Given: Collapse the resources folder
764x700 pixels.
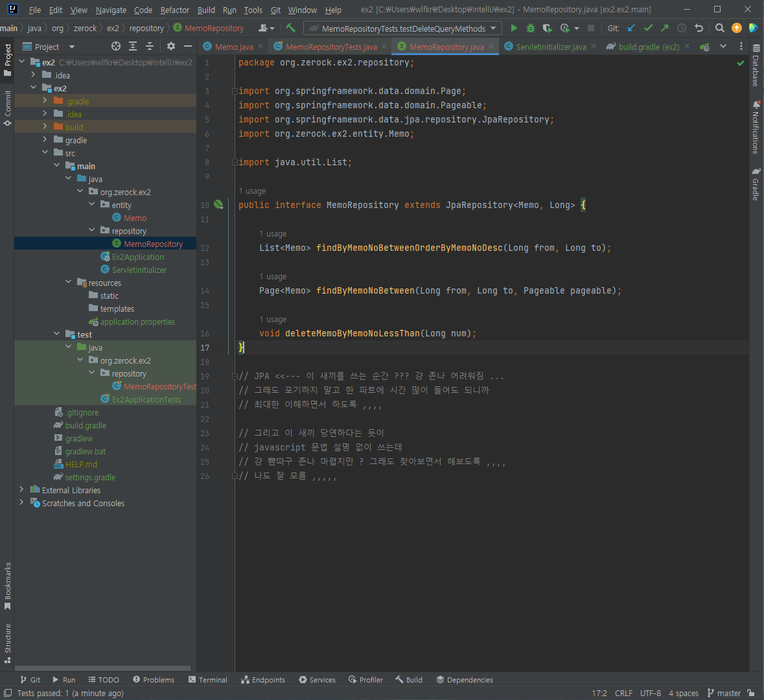Looking at the screenshot, I should coord(68,282).
